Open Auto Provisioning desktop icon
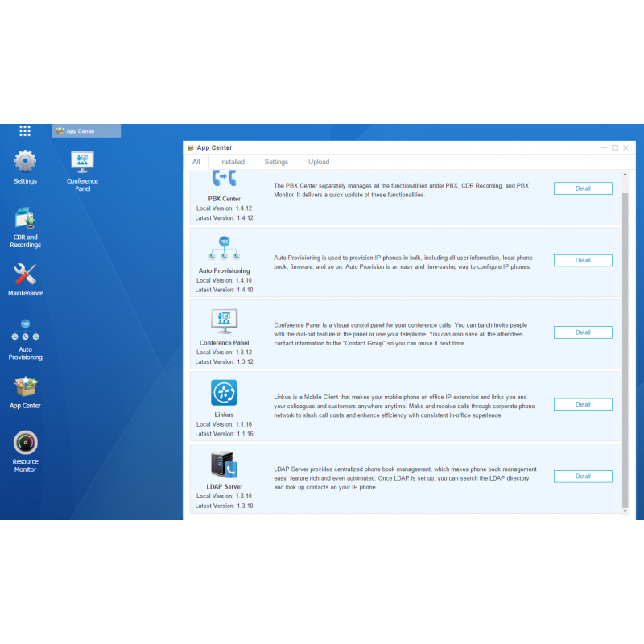 coord(25,332)
